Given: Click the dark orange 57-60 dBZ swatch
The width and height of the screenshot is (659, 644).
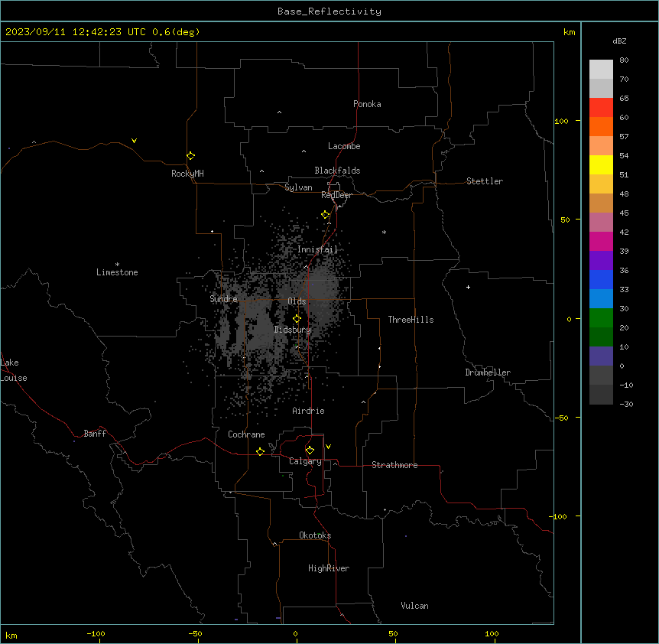Looking at the screenshot, I should click(x=601, y=126).
